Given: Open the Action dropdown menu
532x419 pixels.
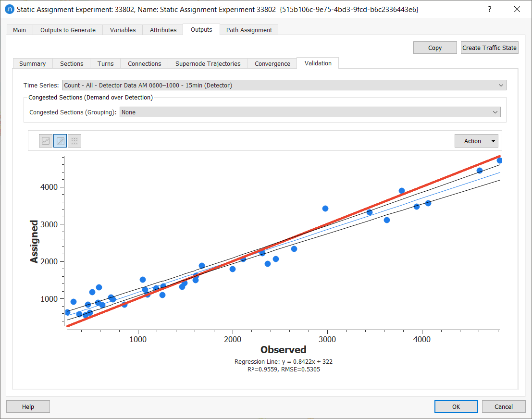Looking at the screenshot, I should tap(476, 141).
